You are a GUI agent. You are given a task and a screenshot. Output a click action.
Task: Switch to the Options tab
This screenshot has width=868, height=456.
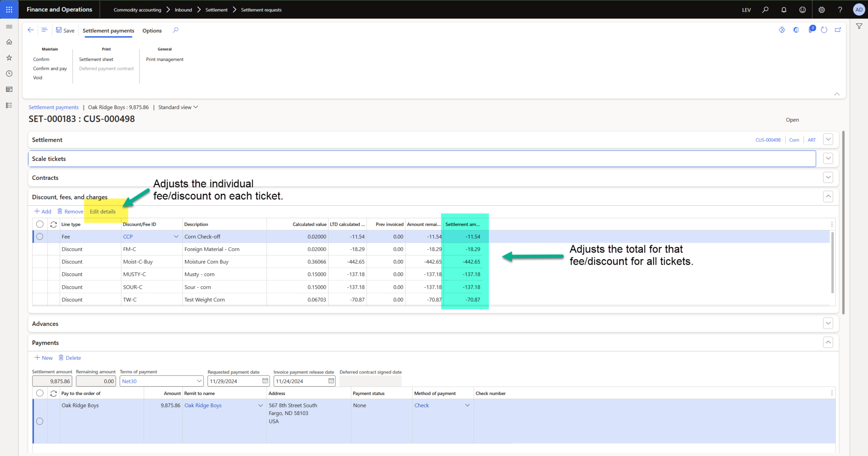click(x=152, y=30)
